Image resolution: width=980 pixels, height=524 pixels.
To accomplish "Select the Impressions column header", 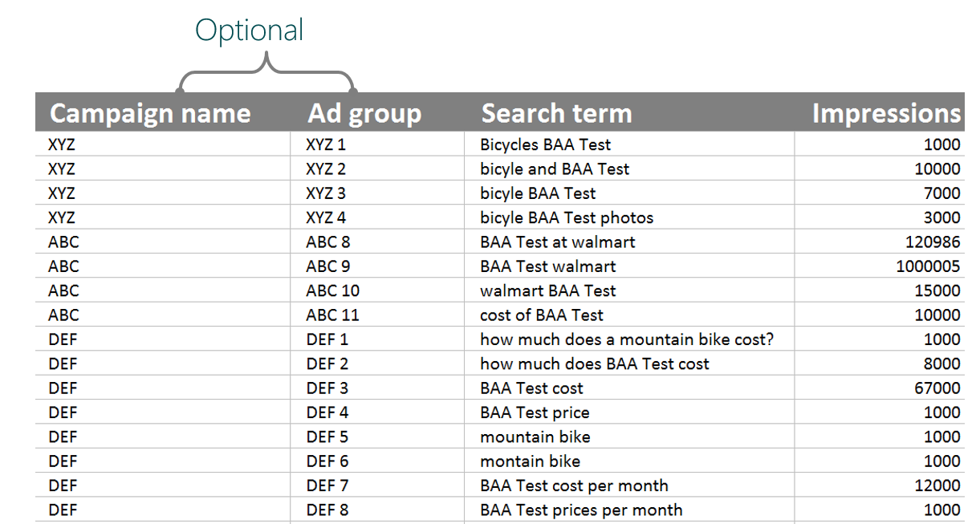I will pyautogui.click(x=885, y=113).
